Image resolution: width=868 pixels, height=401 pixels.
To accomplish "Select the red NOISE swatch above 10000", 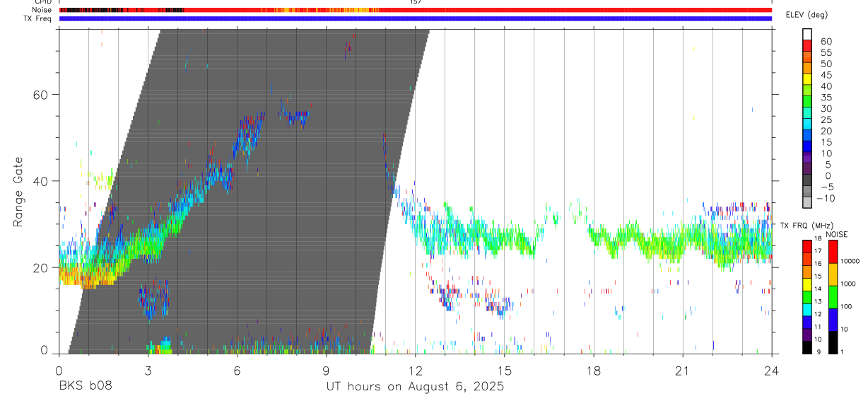I will coord(833,250).
